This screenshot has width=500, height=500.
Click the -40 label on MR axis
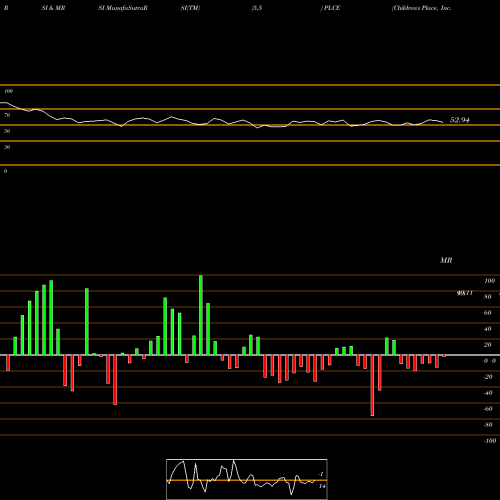click(x=488, y=393)
